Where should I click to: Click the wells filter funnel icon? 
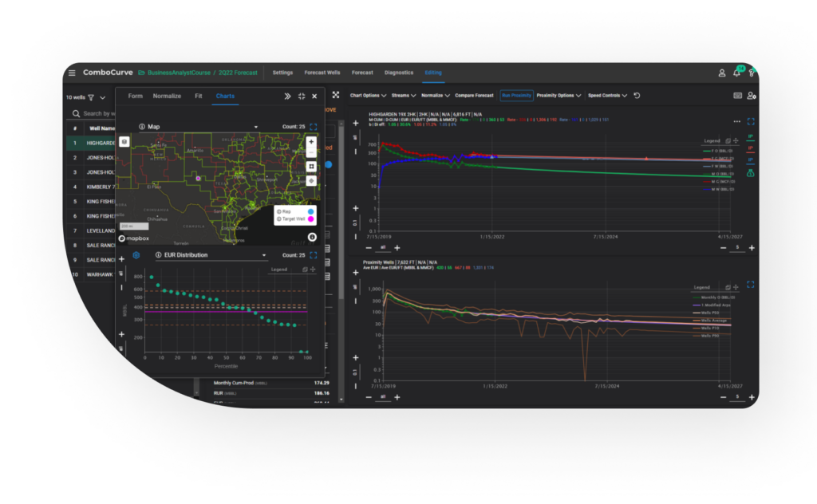coord(91,97)
